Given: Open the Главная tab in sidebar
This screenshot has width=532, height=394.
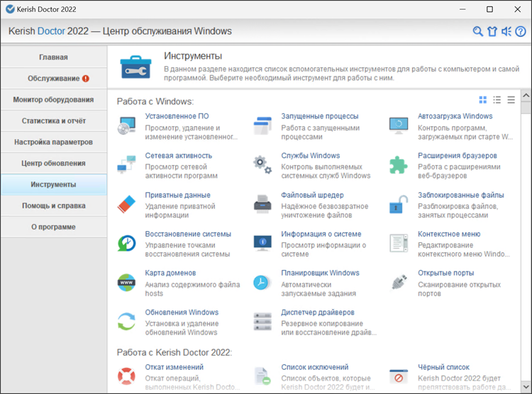Looking at the screenshot, I should 54,57.
